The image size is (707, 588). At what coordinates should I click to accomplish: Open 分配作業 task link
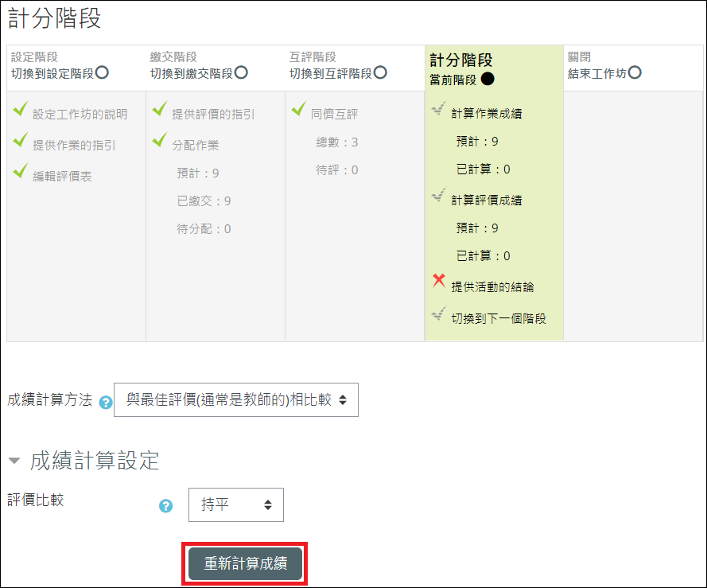[195, 146]
